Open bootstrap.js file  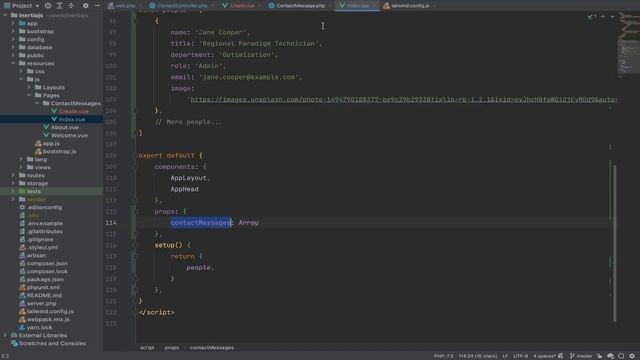pyautogui.click(x=59, y=151)
